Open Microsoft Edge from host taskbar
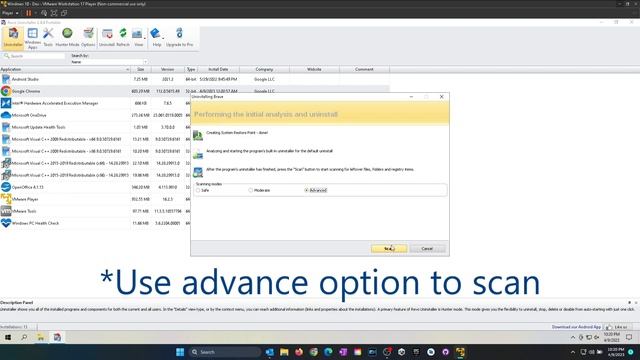 point(328,352)
